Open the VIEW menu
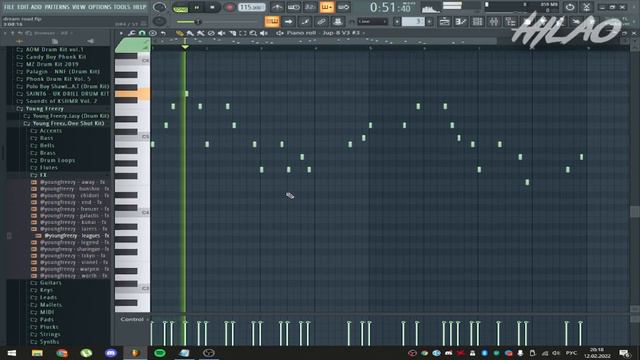Viewport: 640px width, 360px height. (x=79, y=7)
